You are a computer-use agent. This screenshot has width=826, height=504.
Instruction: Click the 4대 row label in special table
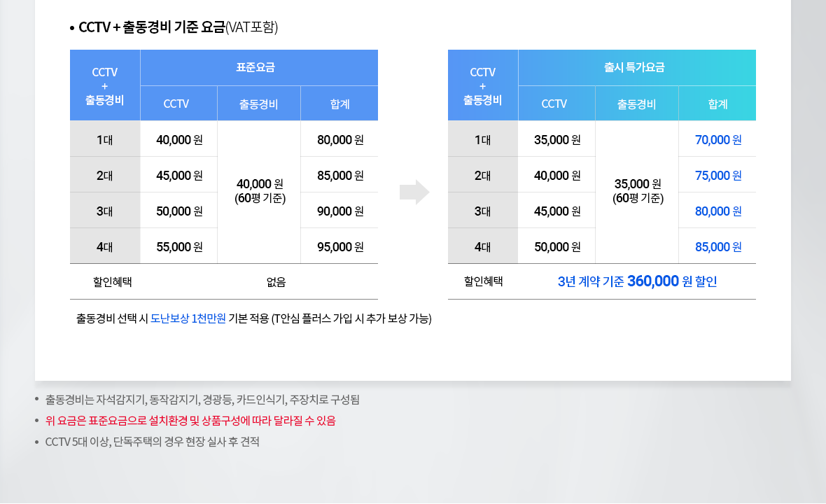(483, 246)
